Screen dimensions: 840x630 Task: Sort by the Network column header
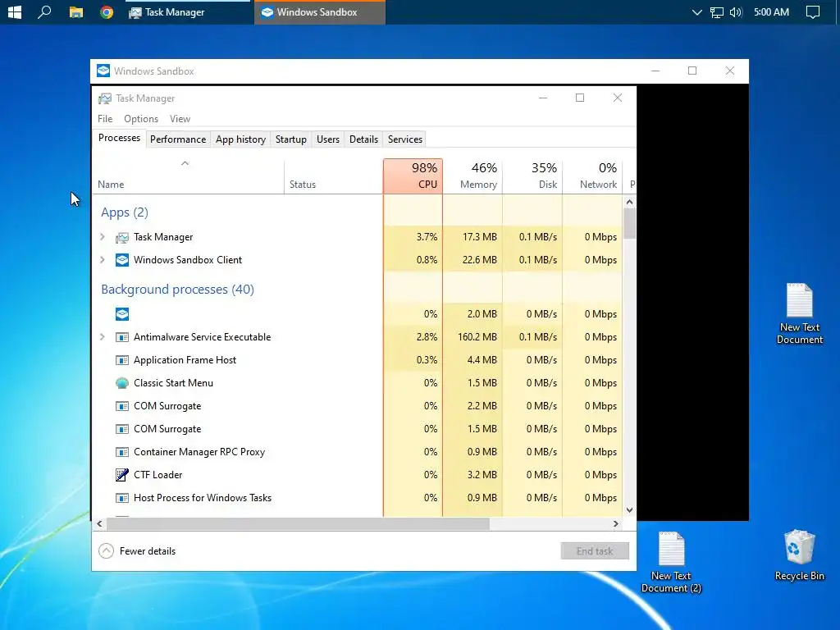point(592,176)
